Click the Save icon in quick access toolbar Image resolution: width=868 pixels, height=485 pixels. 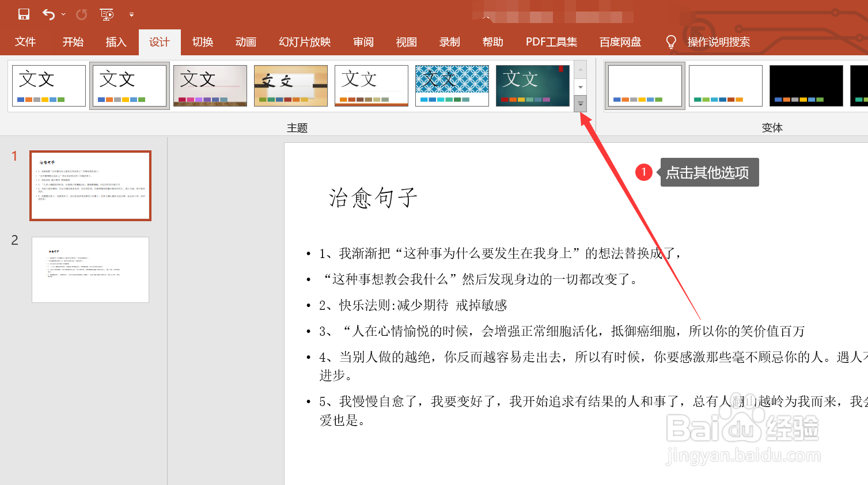[24, 14]
